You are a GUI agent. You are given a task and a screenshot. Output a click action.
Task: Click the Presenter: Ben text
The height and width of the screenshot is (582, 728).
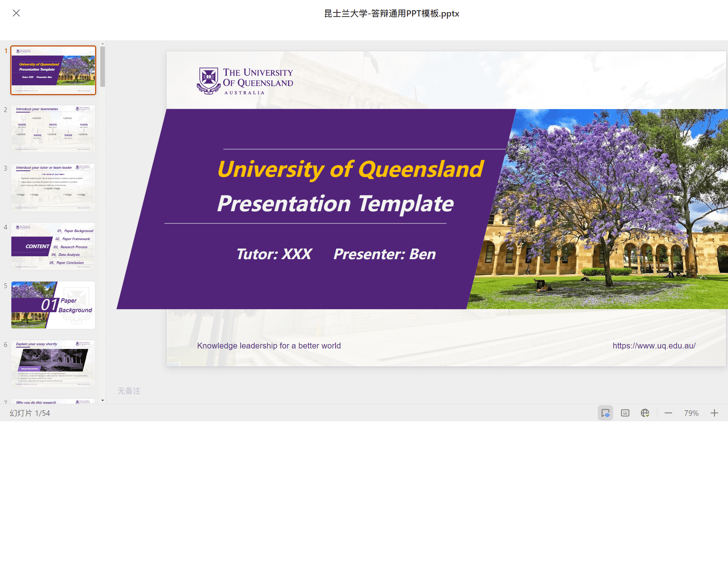384,254
